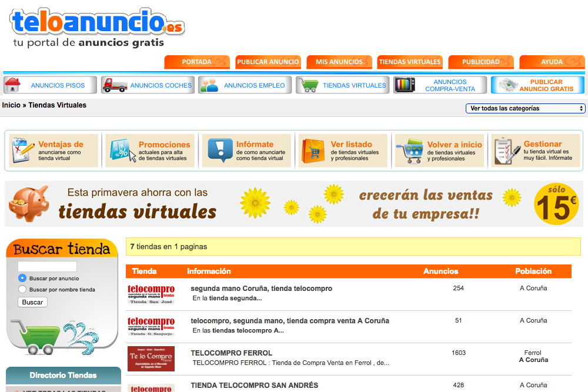Open telocompro, segunda mano, tienda compra venta link
Image resolution: width=588 pixels, height=392 pixels.
tap(290, 321)
